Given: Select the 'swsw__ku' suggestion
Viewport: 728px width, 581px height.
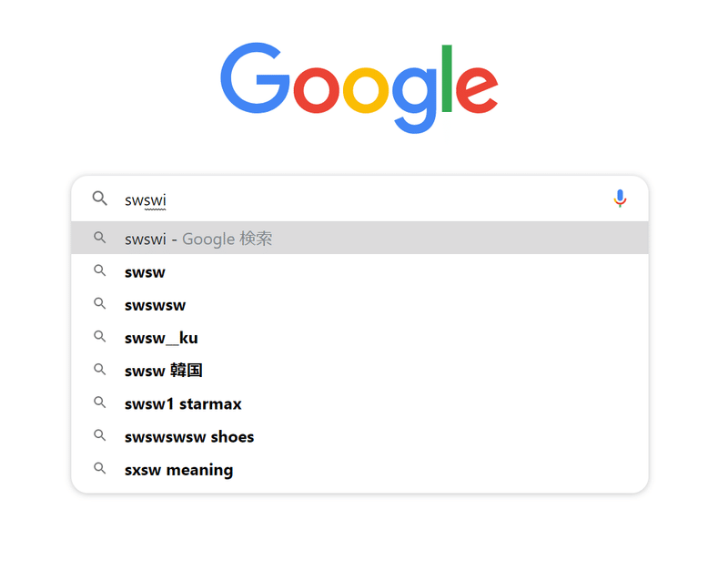Looking at the screenshot, I should (x=359, y=337).
